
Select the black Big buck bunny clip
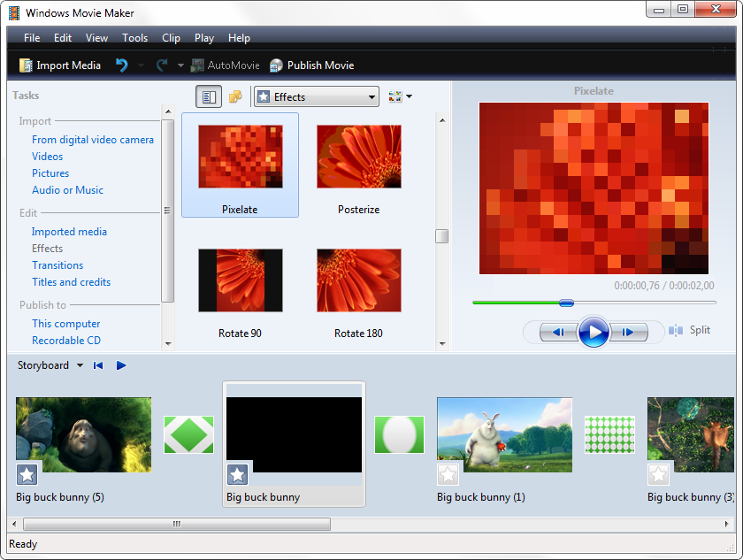294,434
